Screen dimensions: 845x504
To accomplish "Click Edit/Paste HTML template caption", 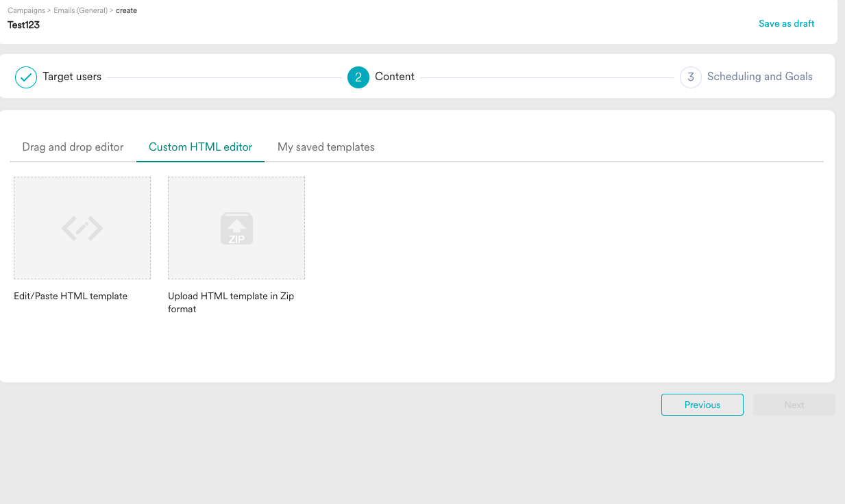I will [x=71, y=297].
